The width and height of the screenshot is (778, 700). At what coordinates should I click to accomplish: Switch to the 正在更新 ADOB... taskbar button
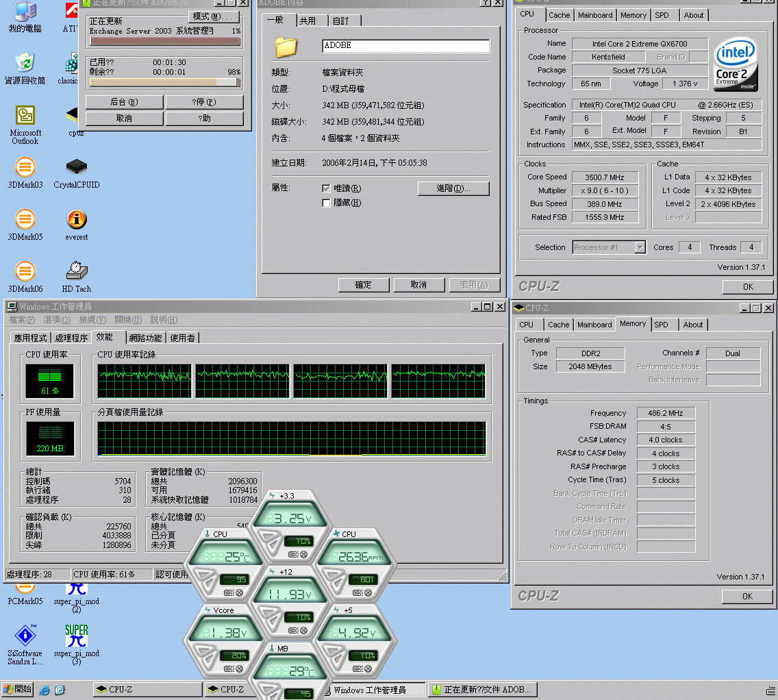482,690
